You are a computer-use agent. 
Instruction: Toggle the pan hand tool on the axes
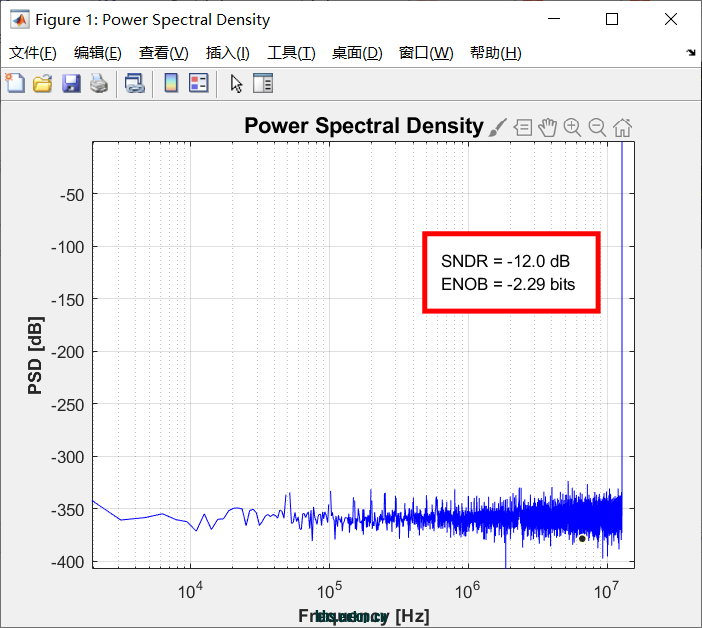pyautogui.click(x=547, y=127)
